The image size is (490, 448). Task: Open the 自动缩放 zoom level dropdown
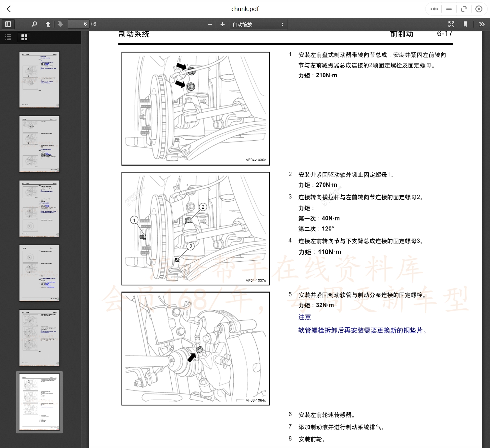point(258,24)
